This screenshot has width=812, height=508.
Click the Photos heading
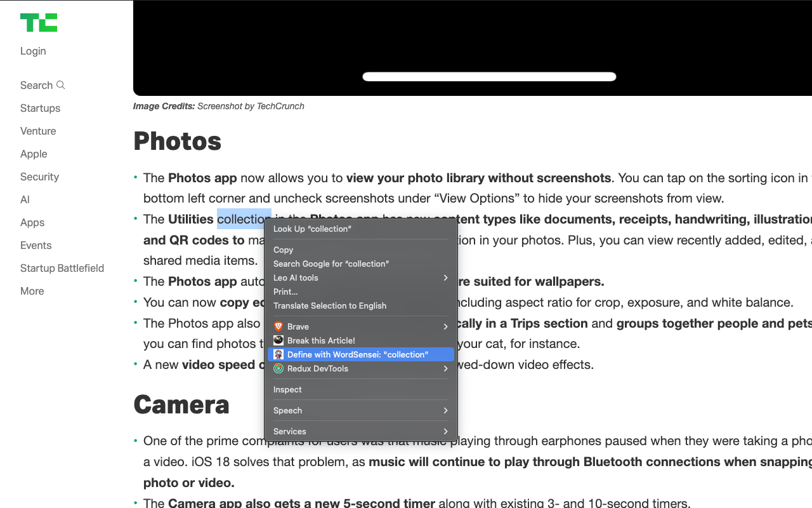(x=177, y=141)
